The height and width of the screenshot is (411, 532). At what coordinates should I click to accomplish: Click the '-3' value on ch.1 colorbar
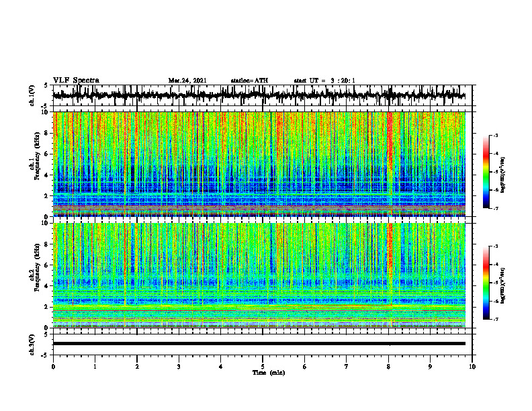496,135
